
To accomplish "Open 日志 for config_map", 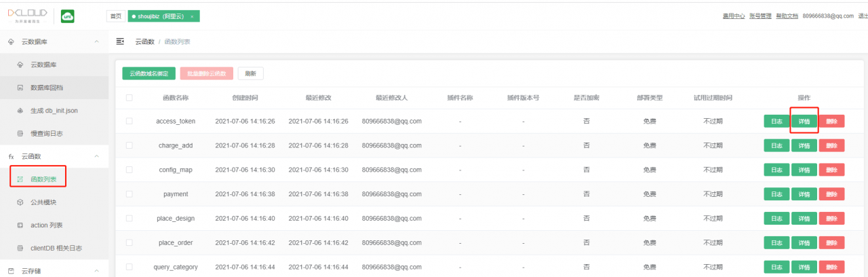I will coord(776,170).
